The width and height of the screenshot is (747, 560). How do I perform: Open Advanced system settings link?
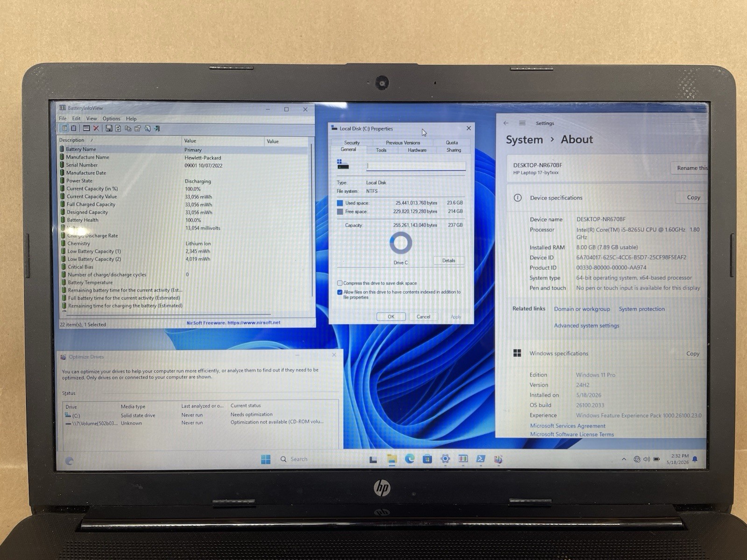pyautogui.click(x=586, y=326)
